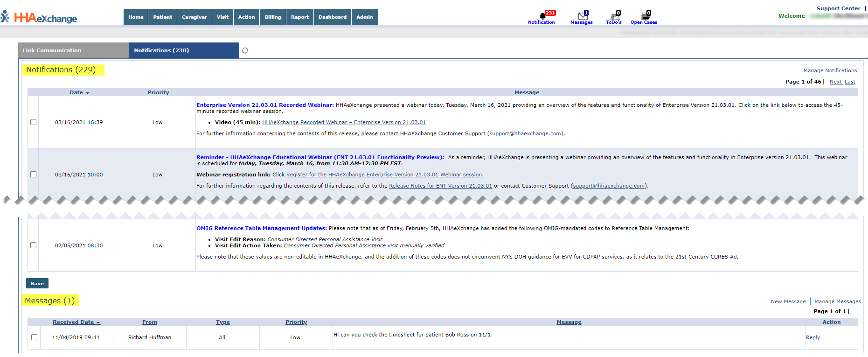Sort messages by Received Date header
The image size is (868, 357).
point(73,322)
